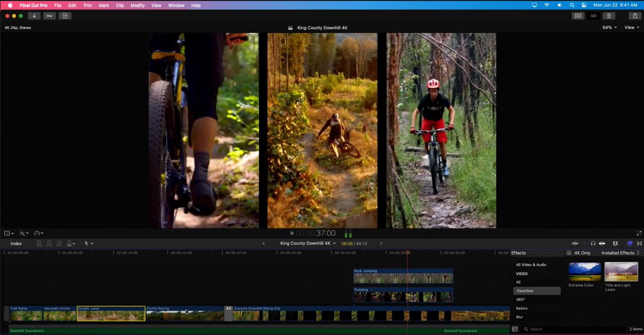This screenshot has height=335, width=644.
Task: Open the Window menu
Action: click(176, 5)
